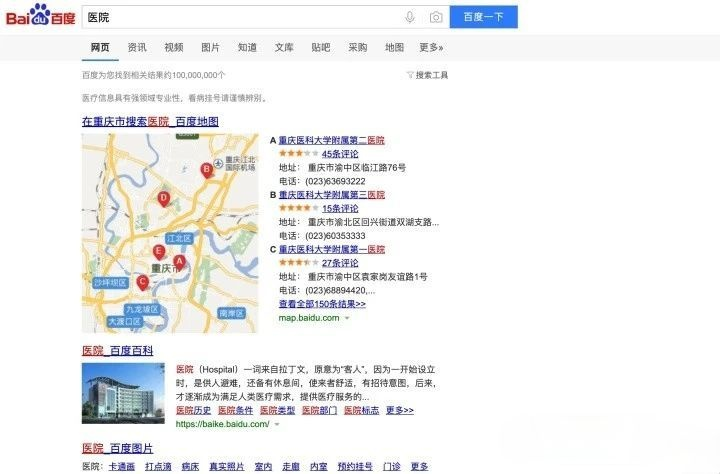The image size is (720, 474).
Task: Click the 江北区 label on map
Action: [179, 238]
